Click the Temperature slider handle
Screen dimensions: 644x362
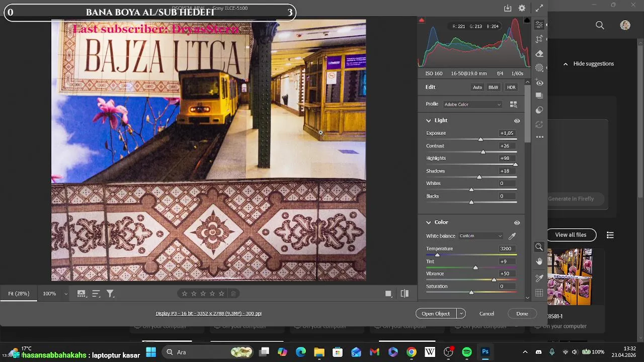[437, 255]
